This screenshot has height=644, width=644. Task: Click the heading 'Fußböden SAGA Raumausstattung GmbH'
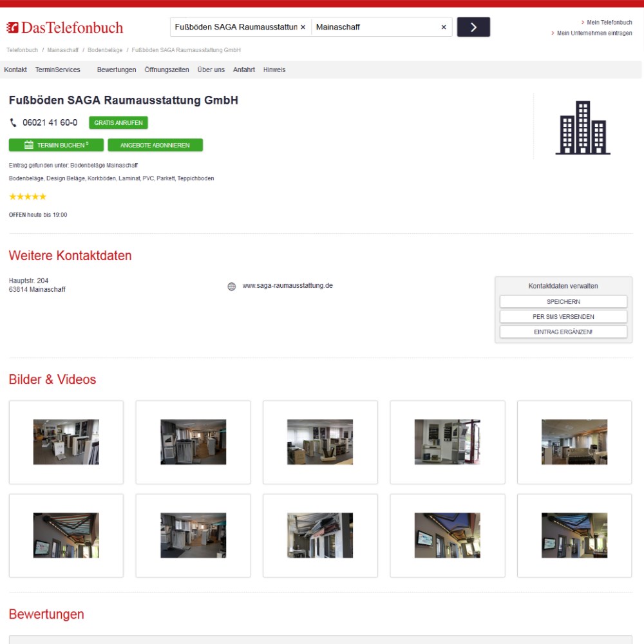pyautogui.click(x=124, y=100)
